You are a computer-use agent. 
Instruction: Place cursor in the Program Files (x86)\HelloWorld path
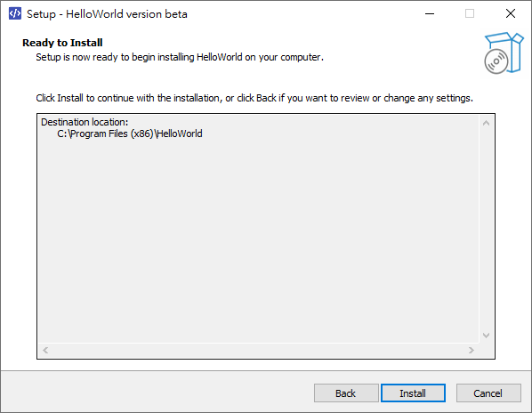(x=130, y=134)
